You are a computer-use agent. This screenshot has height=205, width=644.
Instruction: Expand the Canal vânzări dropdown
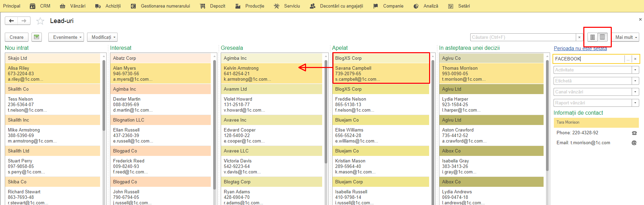pos(635,92)
